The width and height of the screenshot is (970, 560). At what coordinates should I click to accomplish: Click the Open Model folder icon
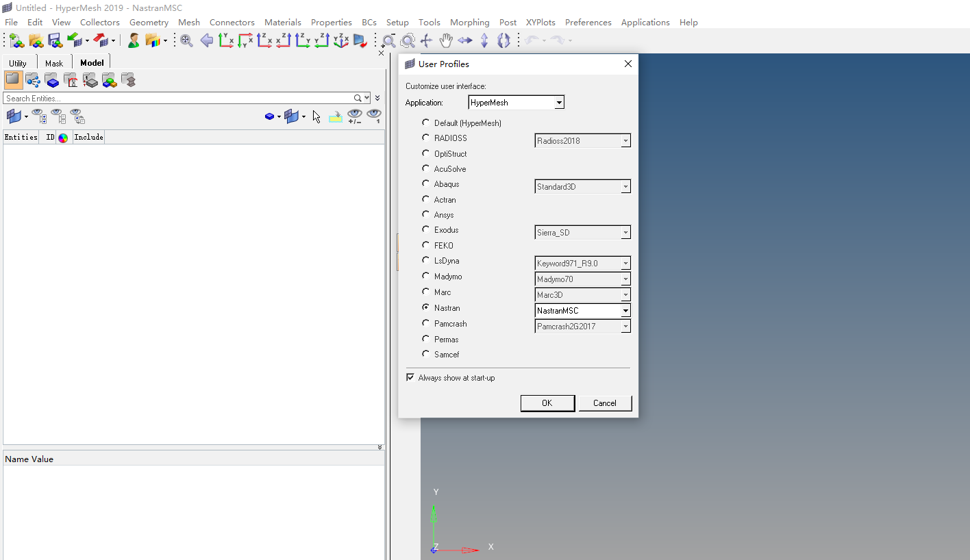click(x=36, y=41)
